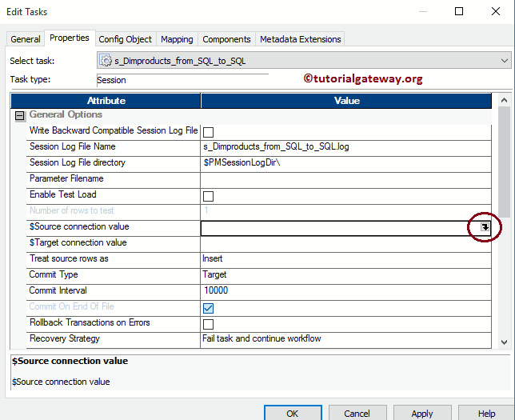Click the Enable Test Load label
Viewport: 515px width, 420px height.
[63, 194]
